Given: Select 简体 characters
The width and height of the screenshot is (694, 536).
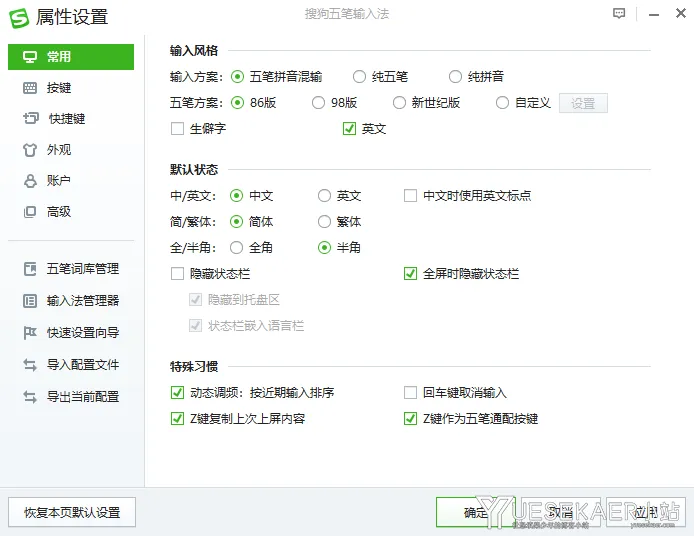Looking at the screenshot, I should [x=236, y=221].
